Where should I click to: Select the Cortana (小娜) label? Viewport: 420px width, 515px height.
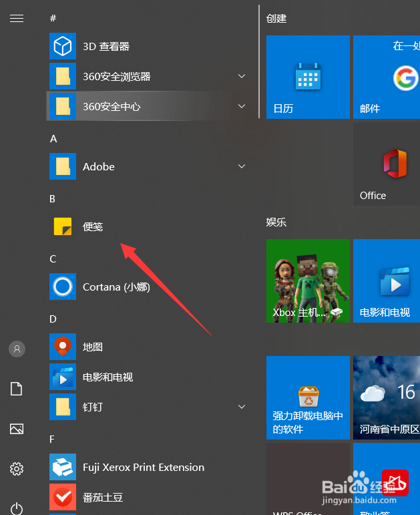coord(116,287)
